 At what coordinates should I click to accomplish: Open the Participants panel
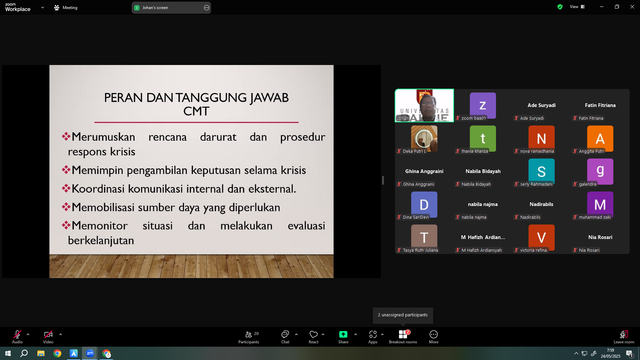click(x=249, y=337)
